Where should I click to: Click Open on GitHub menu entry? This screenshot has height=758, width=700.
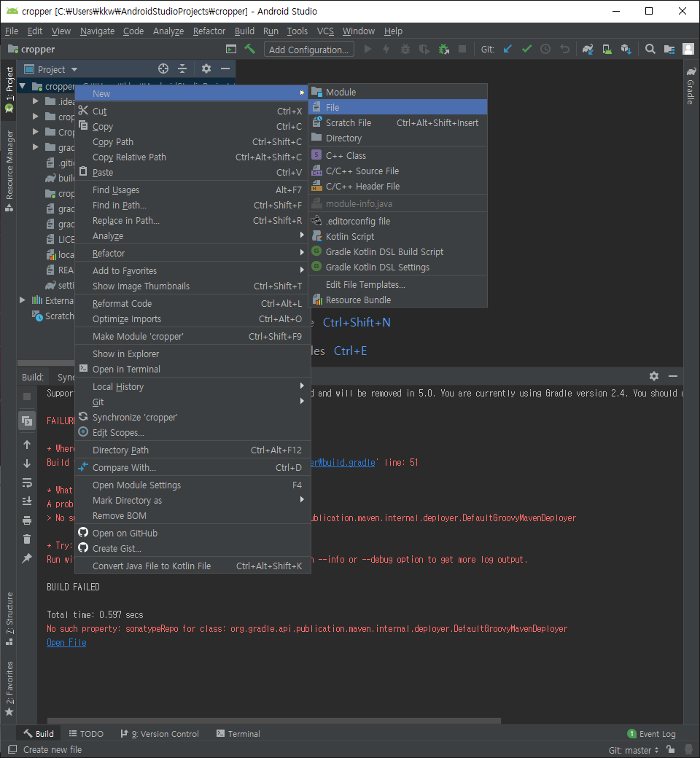pyautogui.click(x=192, y=534)
